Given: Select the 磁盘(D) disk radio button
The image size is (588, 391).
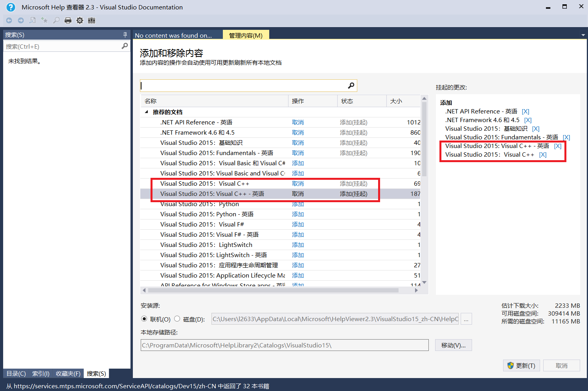Looking at the screenshot, I should pyautogui.click(x=177, y=319).
